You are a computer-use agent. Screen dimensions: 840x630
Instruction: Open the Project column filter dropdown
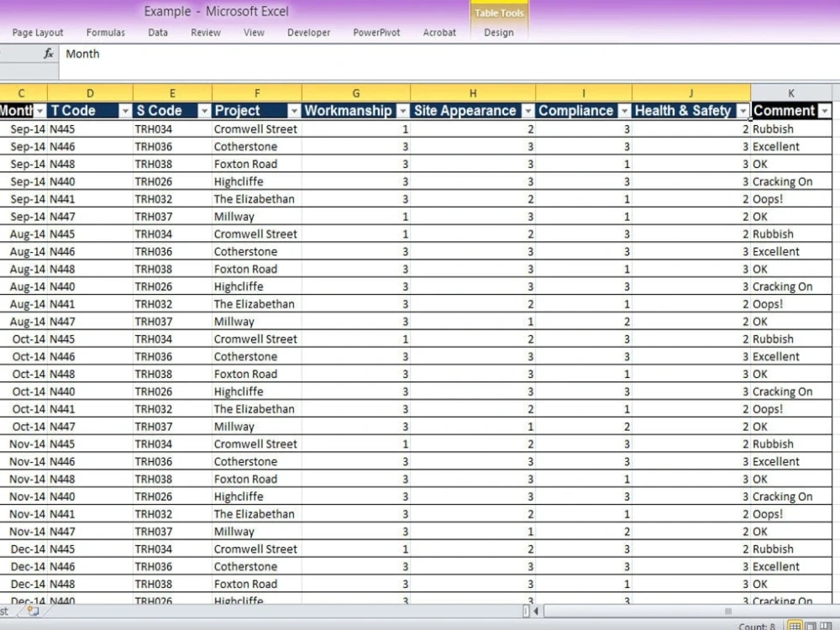295,110
